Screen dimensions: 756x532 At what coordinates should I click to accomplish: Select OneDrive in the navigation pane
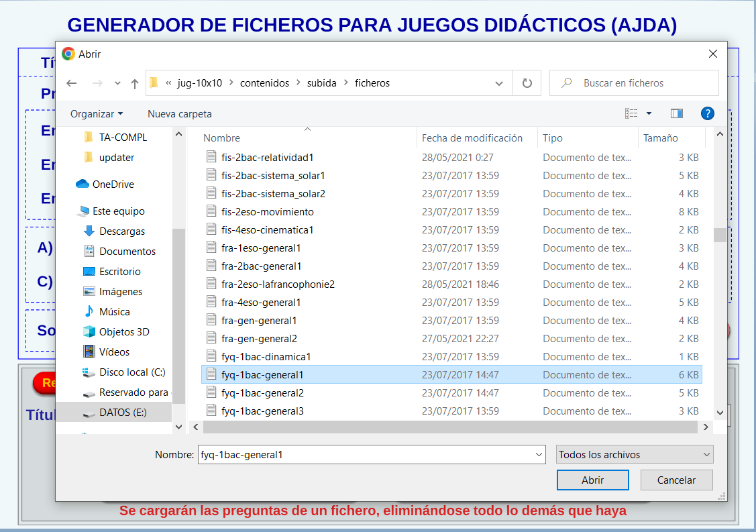[x=113, y=184]
